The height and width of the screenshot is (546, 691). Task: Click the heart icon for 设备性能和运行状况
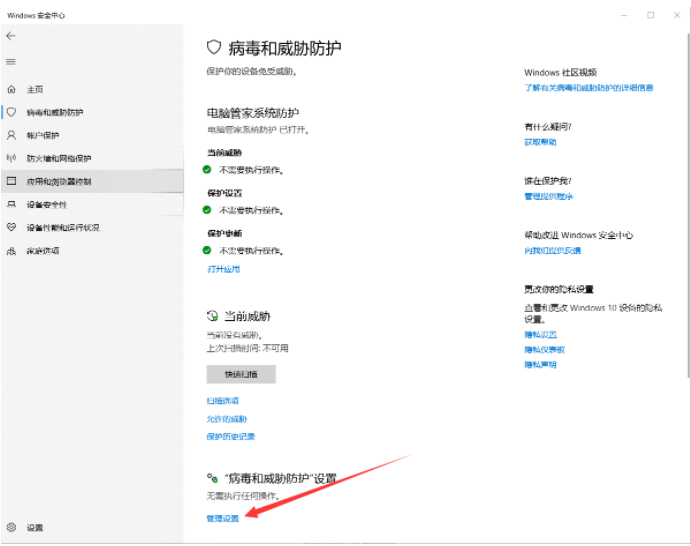[11, 227]
